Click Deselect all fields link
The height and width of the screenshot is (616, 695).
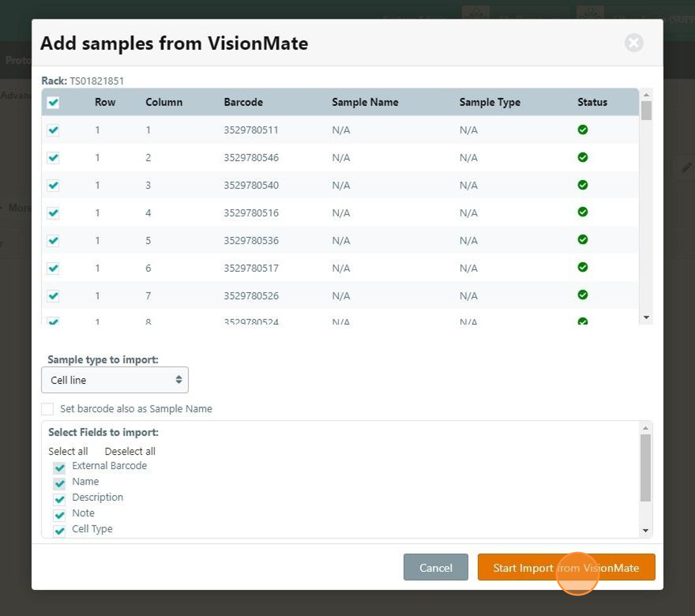(x=130, y=451)
